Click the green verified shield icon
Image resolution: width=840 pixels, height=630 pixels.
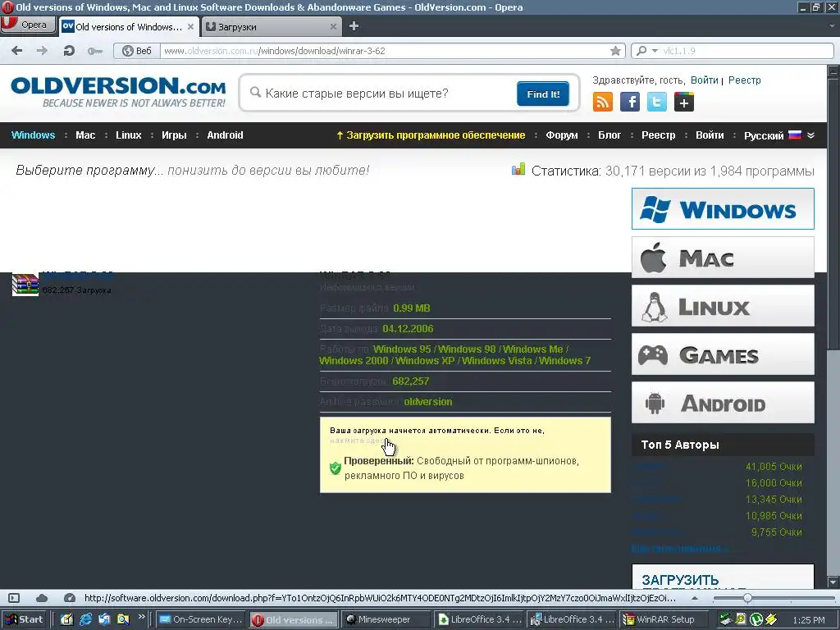click(336, 468)
